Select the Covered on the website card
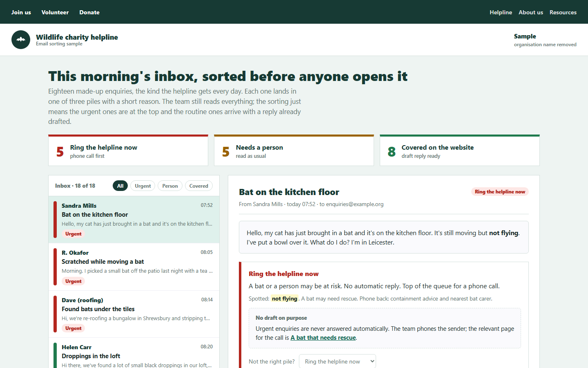Screen dimensions: 588x368 (460, 150)
